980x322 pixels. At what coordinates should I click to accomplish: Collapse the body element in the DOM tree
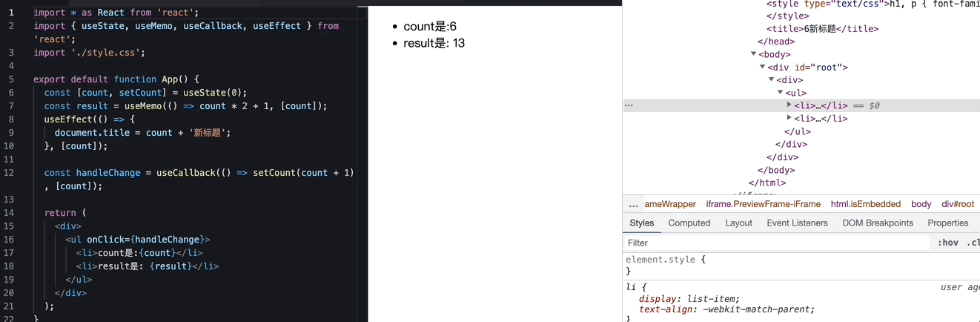[754, 54]
